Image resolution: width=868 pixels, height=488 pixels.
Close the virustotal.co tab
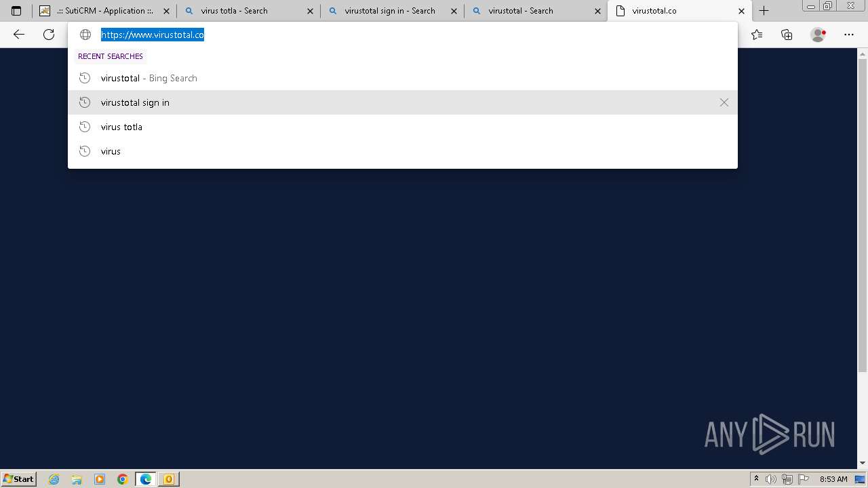point(741,11)
